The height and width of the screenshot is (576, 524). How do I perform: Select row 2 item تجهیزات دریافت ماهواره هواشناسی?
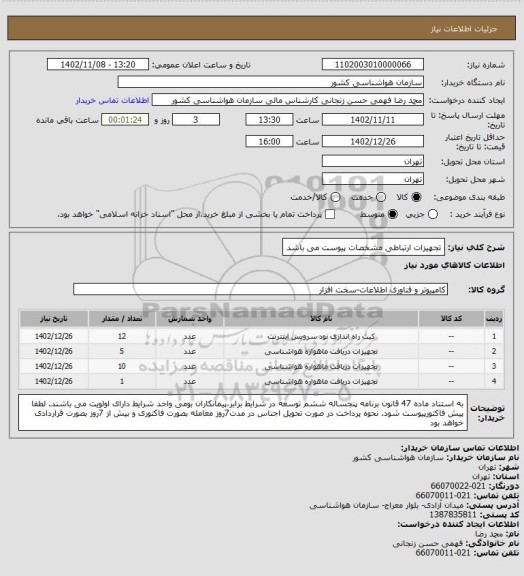tap(321, 352)
